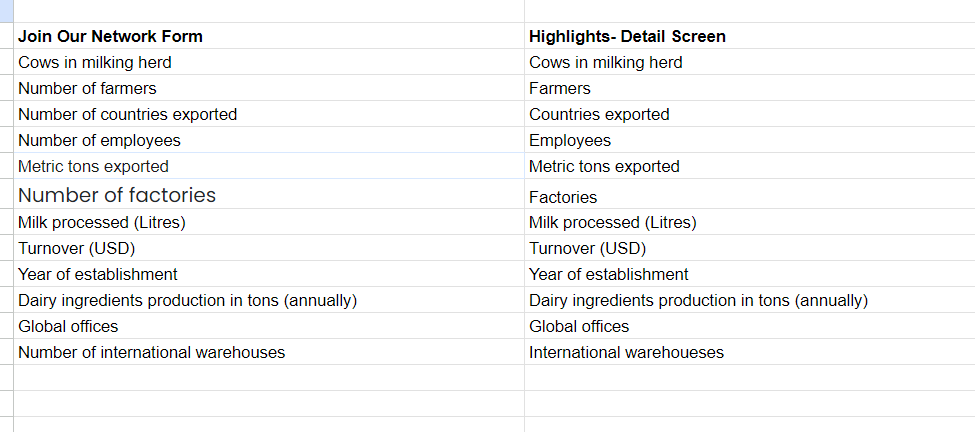This screenshot has height=432, width=975.
Task: Select the large-font "Number of factories" cell
Action: coord(117,195)
